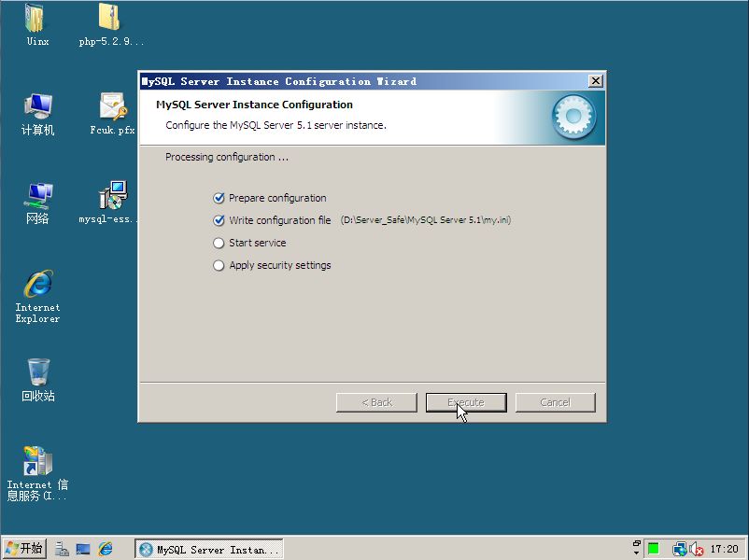Select the Internet 信息服务 (IIS) shortcut icon

(x=37, y=461)
